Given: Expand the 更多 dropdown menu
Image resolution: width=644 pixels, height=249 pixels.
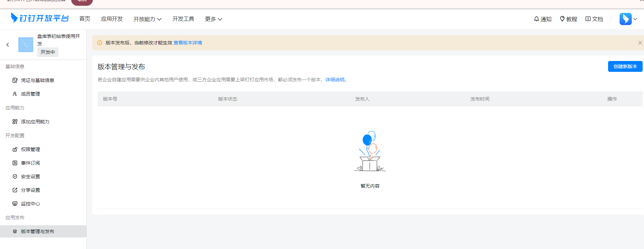Looking at the screenshot, I should click(x=214, y=19).
